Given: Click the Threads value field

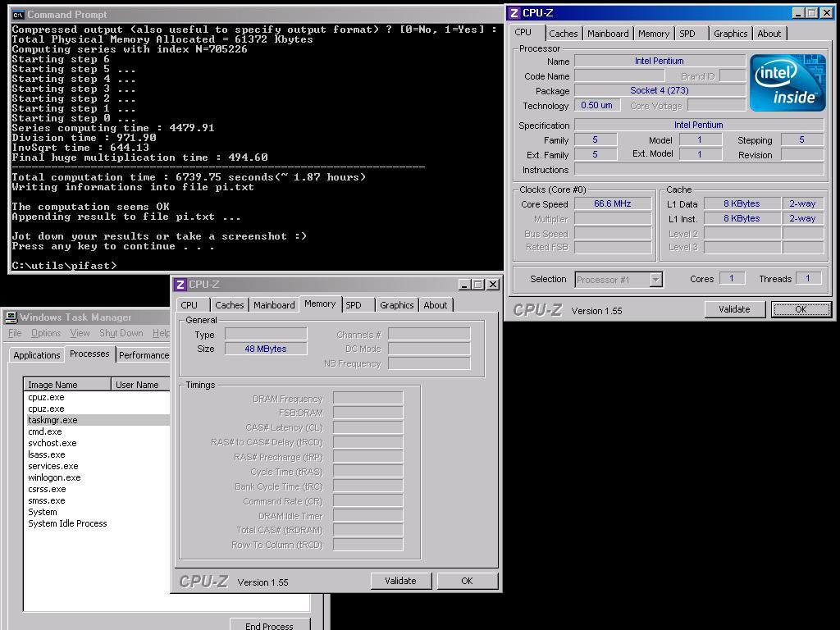Looking at the screenshot, I should tap(808, 279).
